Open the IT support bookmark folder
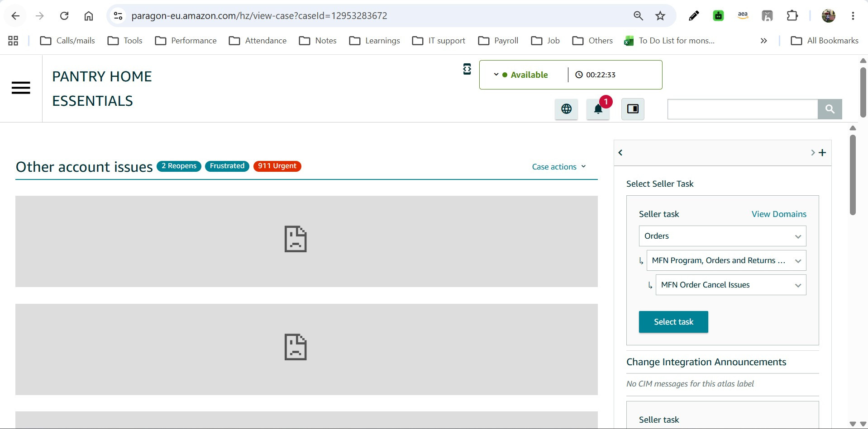868x429 pixels. click(439, 41)
